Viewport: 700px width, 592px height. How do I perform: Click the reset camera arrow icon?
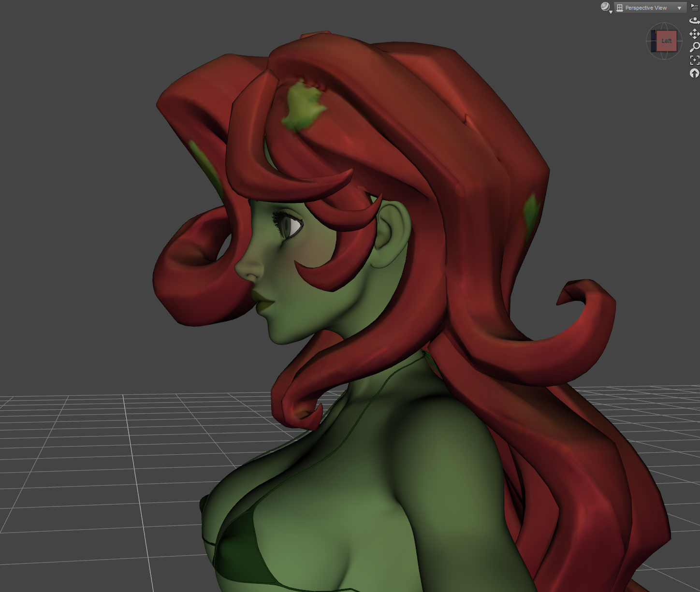pos(695,73)
